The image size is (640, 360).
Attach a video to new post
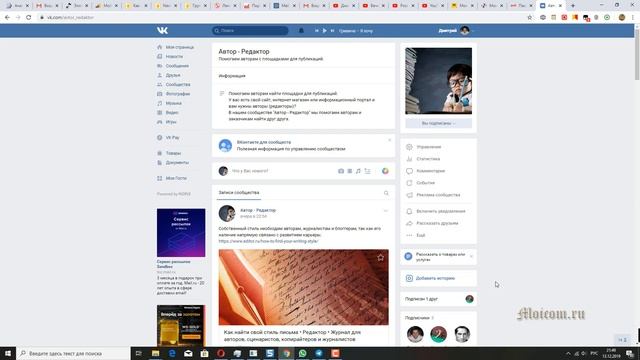tap(350, 171)
